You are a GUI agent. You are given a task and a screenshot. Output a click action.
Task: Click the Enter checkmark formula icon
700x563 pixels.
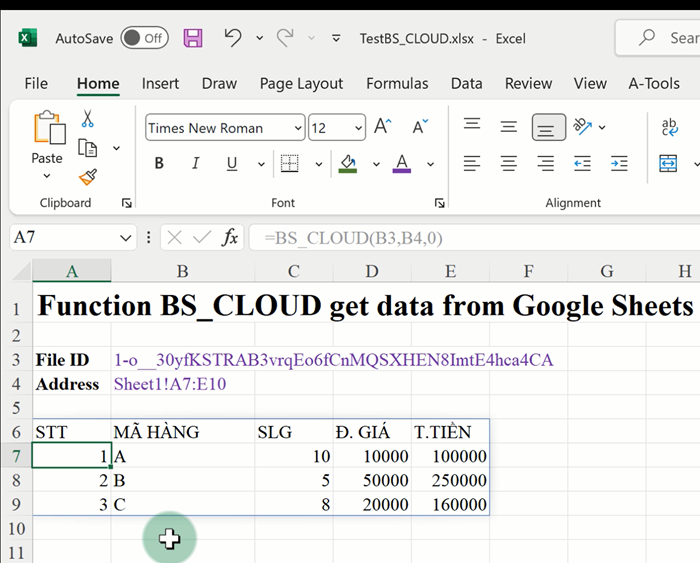(202, 238)
